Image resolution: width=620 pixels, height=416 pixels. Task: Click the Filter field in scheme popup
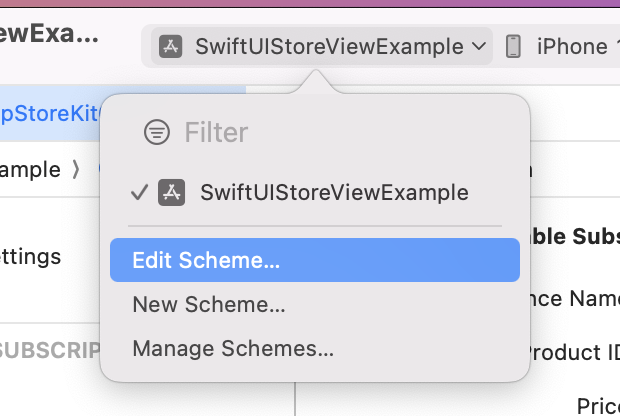tap(315, 132)
